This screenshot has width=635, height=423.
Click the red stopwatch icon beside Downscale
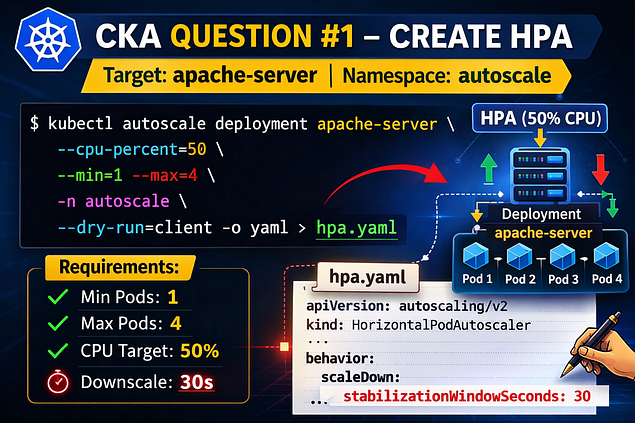tap(58, 381)
